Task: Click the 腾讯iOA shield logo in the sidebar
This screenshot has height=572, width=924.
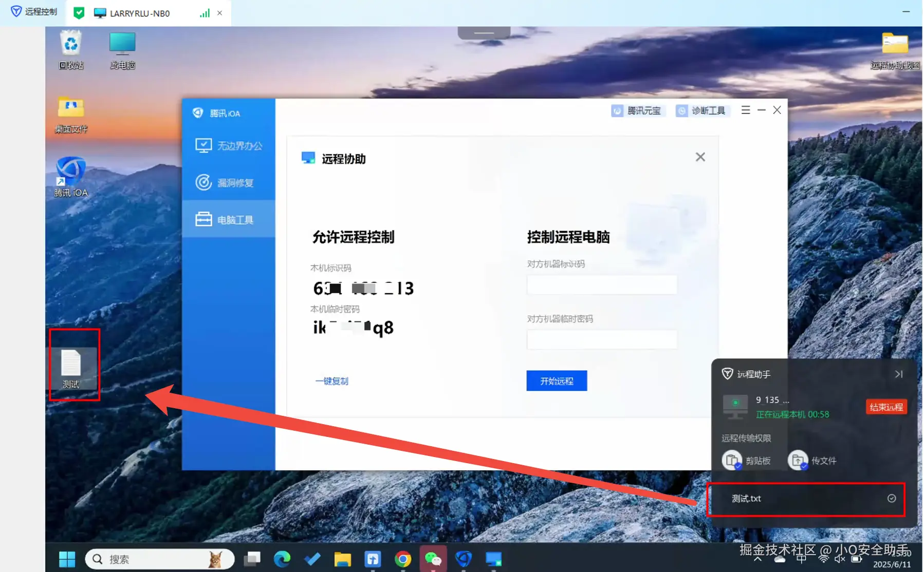Action: (x=198, y=113)
